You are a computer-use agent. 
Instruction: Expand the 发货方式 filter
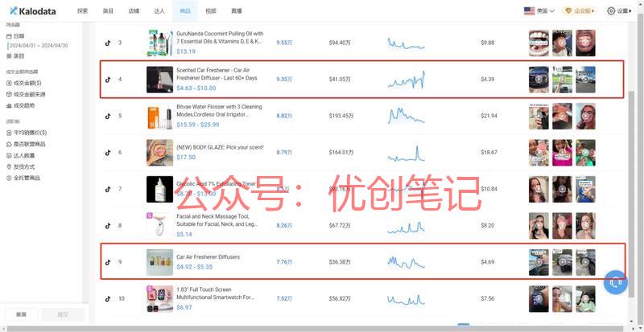tap(21, 166)
